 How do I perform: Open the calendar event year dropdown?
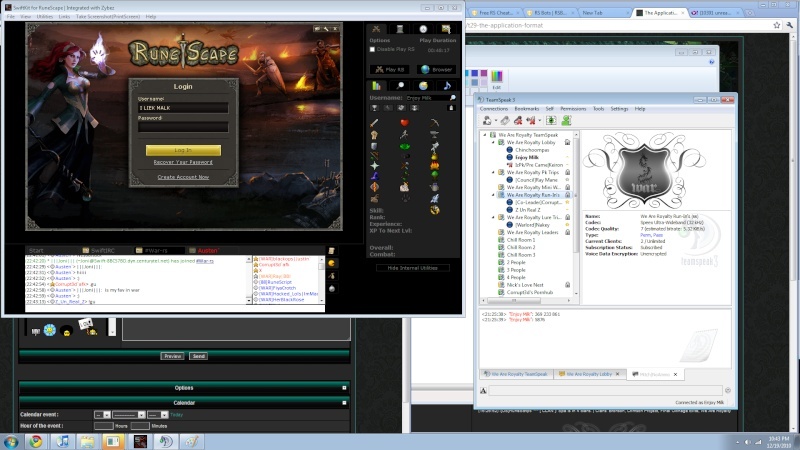point(158,415)
